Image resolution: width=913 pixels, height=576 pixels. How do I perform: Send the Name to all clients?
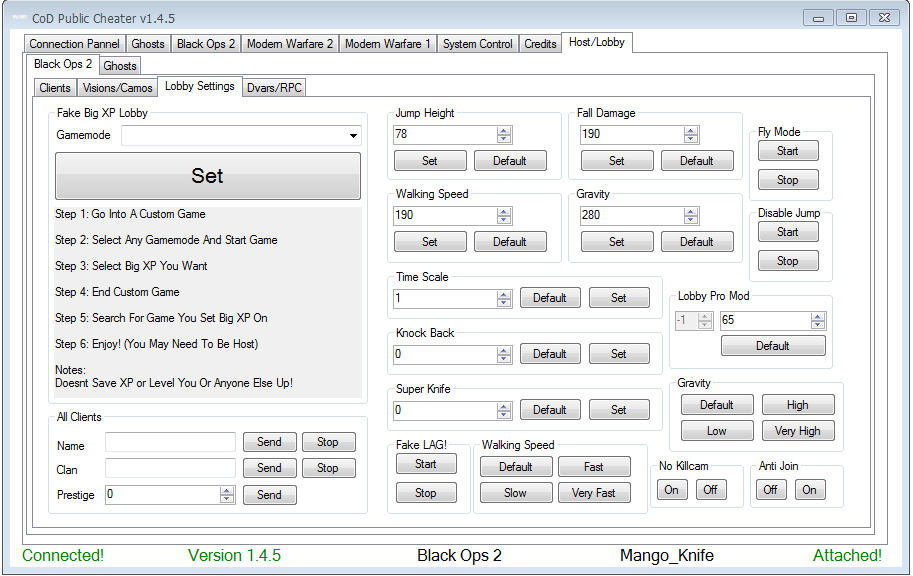click(270, 442)
